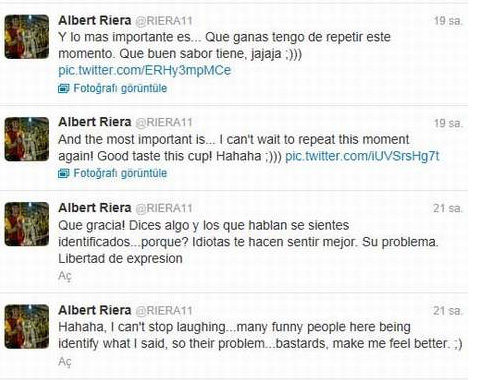Screen dimensions: 478x380
Task: Open the '21 sa.' timestamp of third tweet
Action: click(x=448, y=208)
